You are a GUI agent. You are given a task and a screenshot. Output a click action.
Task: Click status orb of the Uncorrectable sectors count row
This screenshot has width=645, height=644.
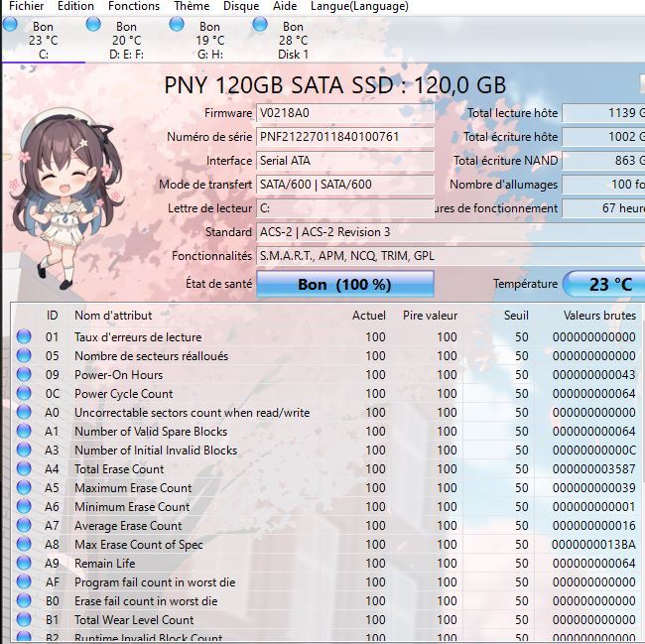click(24, 412)
